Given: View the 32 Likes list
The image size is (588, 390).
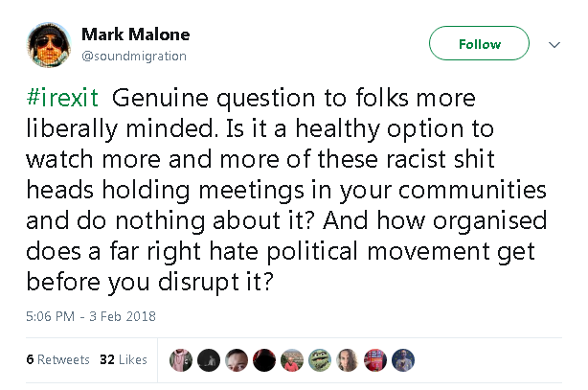Looking at the screenshot, I should [124, 359].
